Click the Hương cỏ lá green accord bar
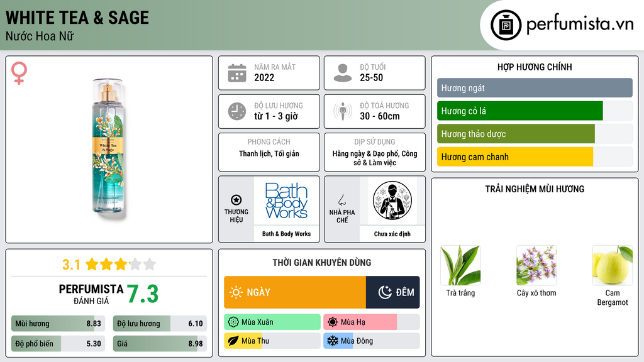This screenshot has height=362, width=644. pyautogui.click(x=535, y=111)
